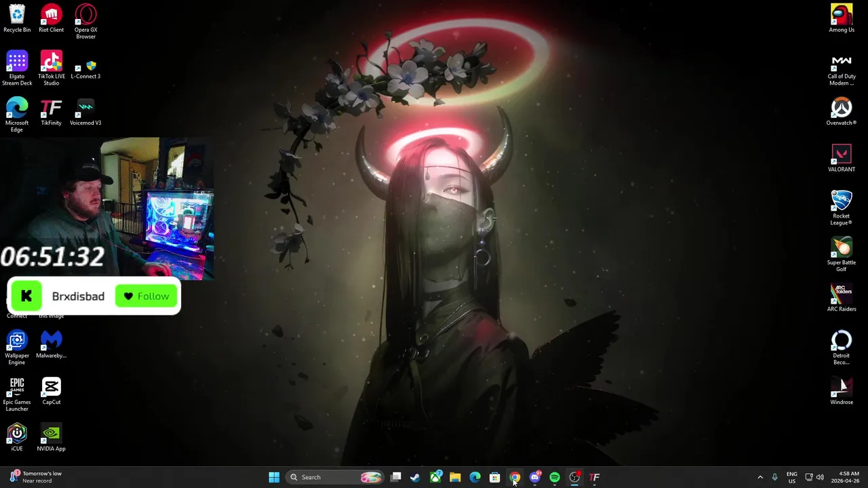Open Google Chrome from the taskbar
This screenshot has width=868, height=488.
(515, 477)
